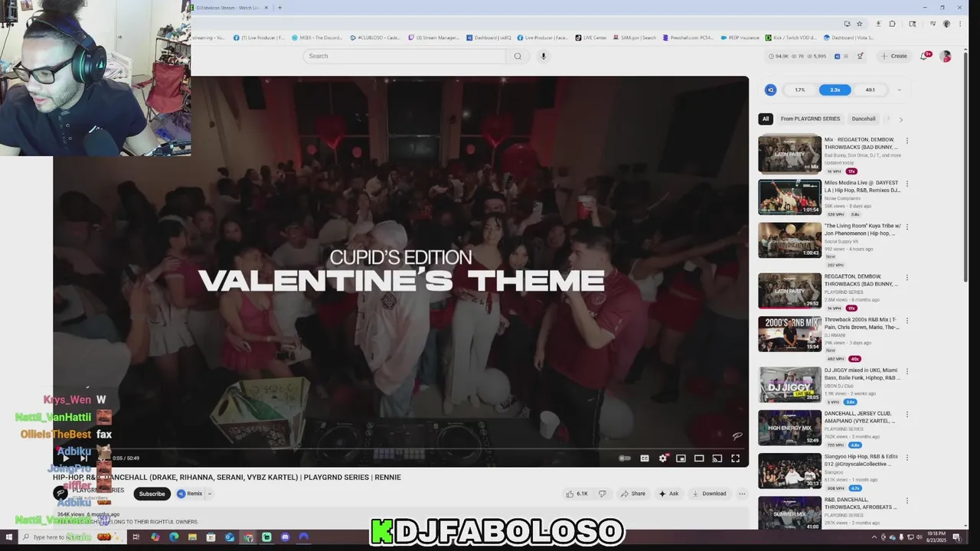
Task: Open more actions ellipsis beside Download
Action: tap(742, 494)
